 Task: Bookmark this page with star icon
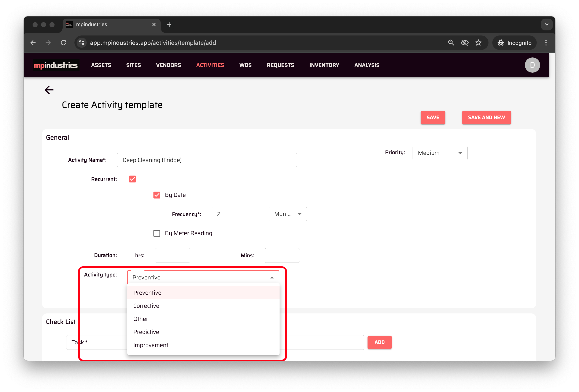(478, 43)
